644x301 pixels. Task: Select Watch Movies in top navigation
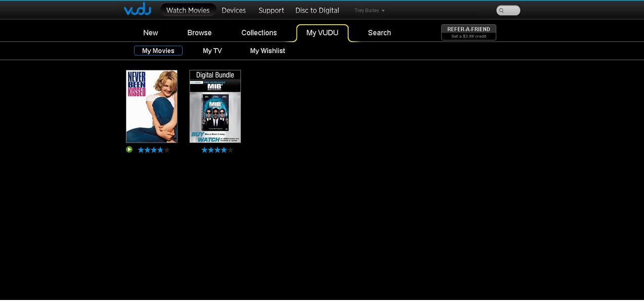[x=188, y=10]
